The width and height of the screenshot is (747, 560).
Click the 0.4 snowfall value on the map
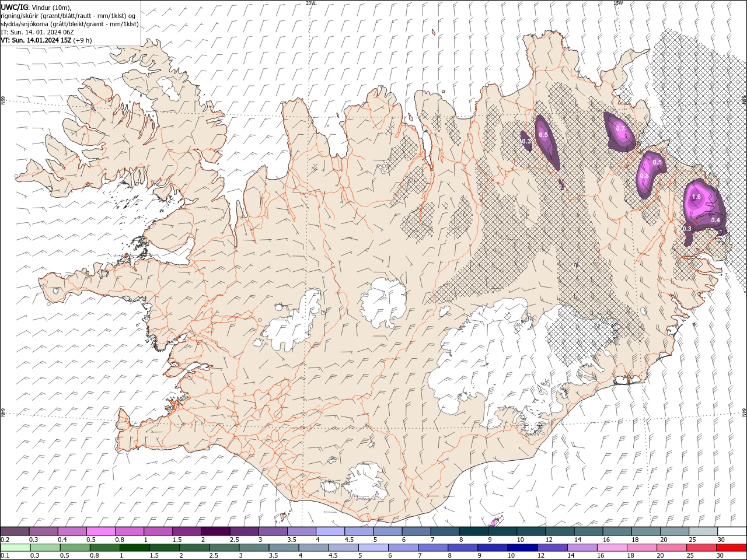715,220
